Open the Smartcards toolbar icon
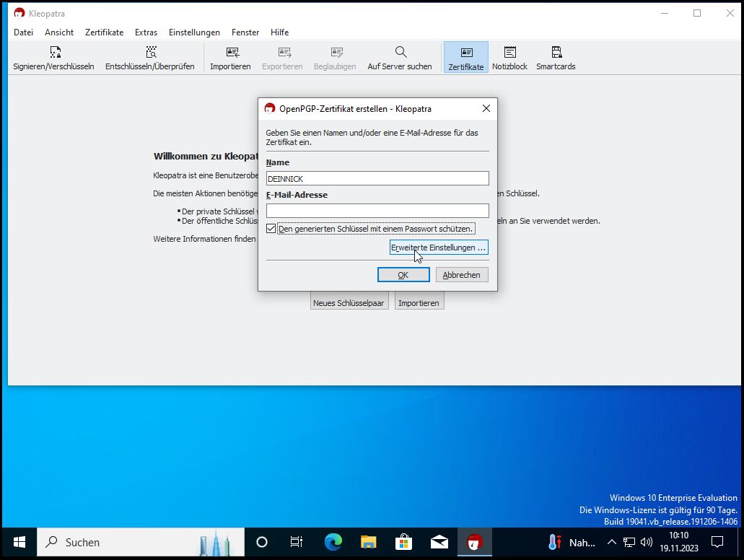This screenshot has height=560, width=744. click(556, 53)
